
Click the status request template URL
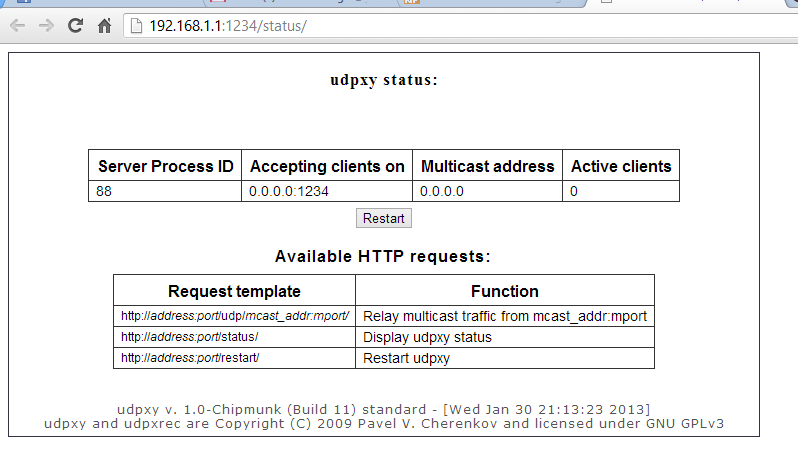click(x=190, y=337)
